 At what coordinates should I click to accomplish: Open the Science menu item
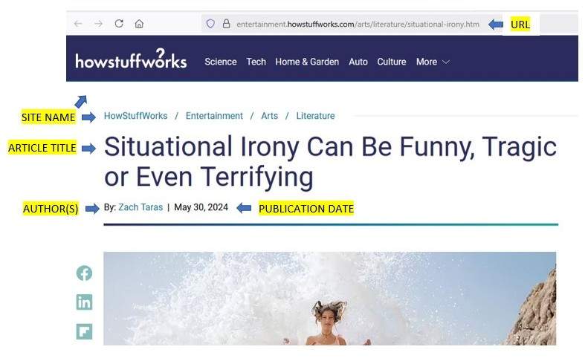click(x=221, y=62)
